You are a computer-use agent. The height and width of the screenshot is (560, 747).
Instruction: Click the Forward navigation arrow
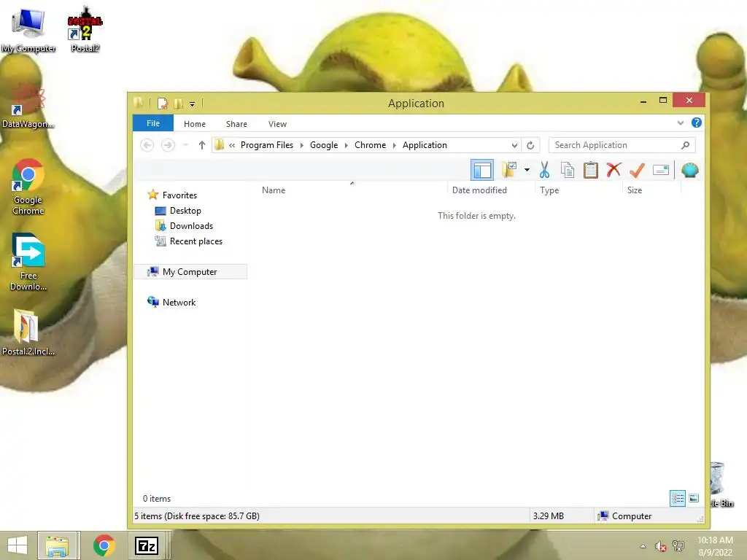168,145
